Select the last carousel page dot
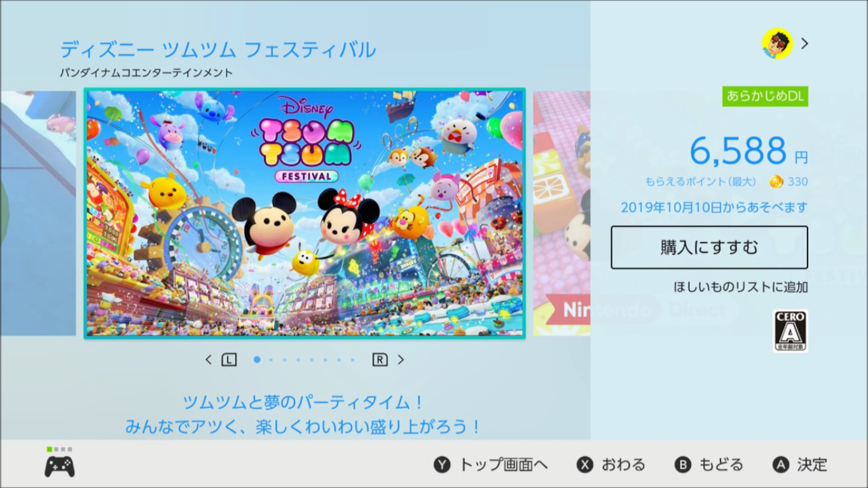This screenshot has height=488, width=868. (x=353, y=360)
